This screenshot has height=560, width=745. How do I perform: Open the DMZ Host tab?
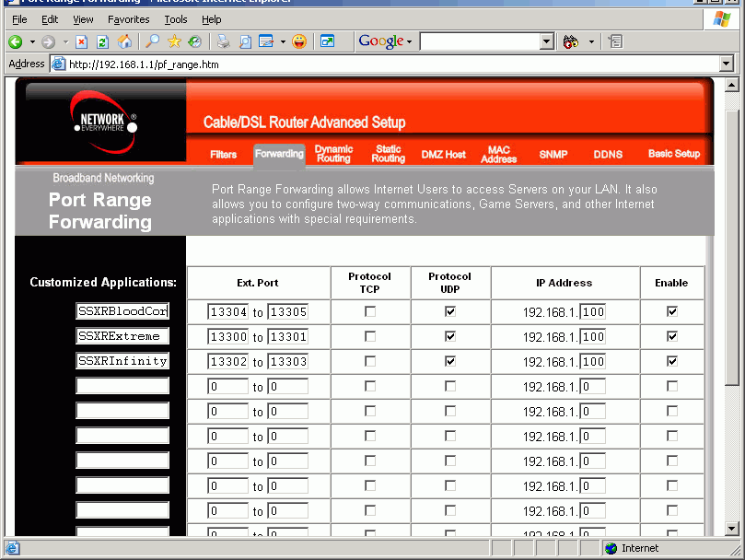(443, 155)
